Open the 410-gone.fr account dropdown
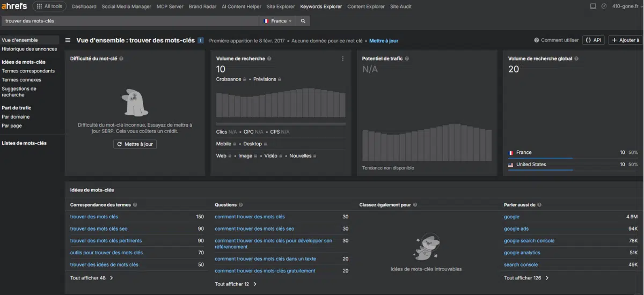The height and width of the screenshot is (295, 644). click(626, 6)
